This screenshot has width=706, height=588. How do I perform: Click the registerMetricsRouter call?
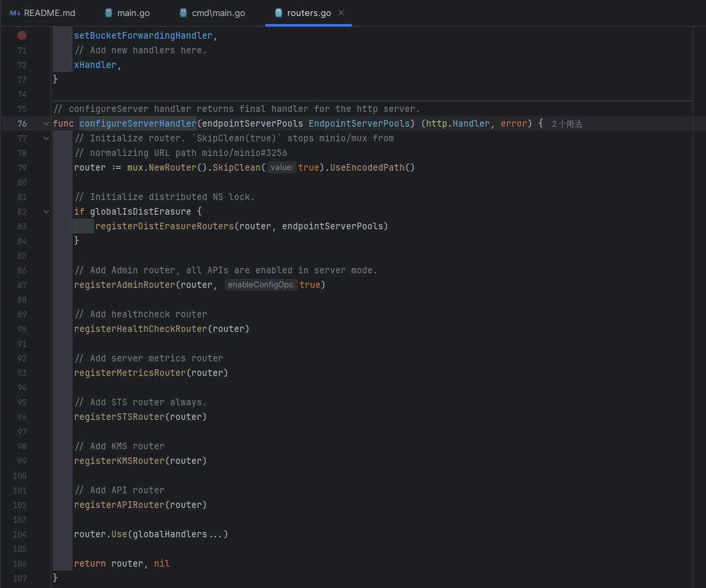coord(130,373)
